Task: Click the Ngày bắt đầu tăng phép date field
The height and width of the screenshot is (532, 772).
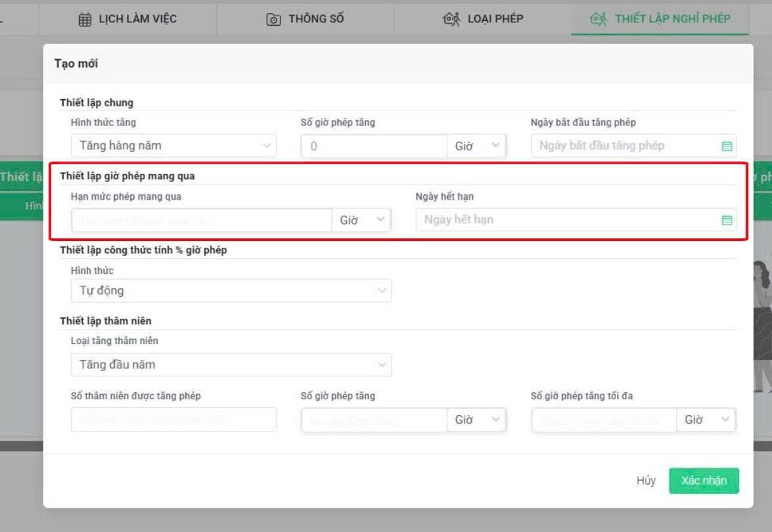Action: (633, 146)
